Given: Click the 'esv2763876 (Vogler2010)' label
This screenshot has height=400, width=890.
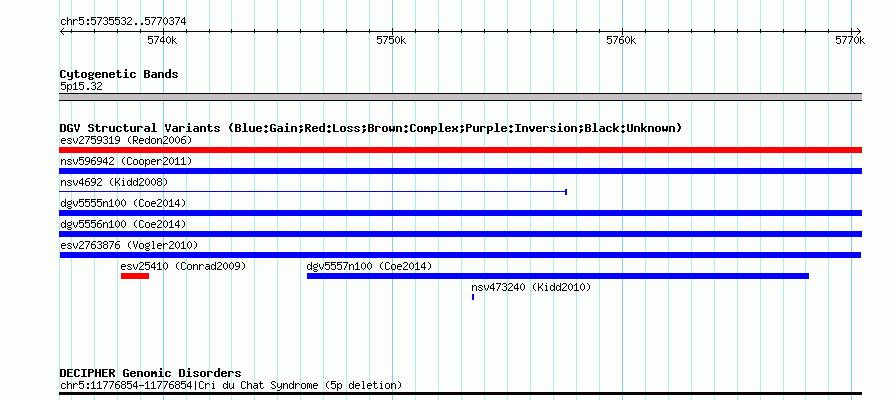Looking at the screenshot, I should 129,245.
